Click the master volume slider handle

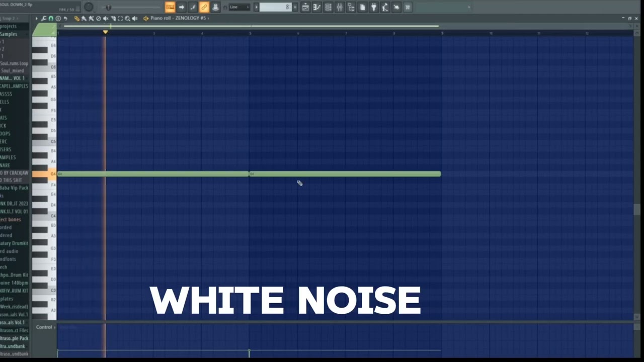click(x=108, y=8)
